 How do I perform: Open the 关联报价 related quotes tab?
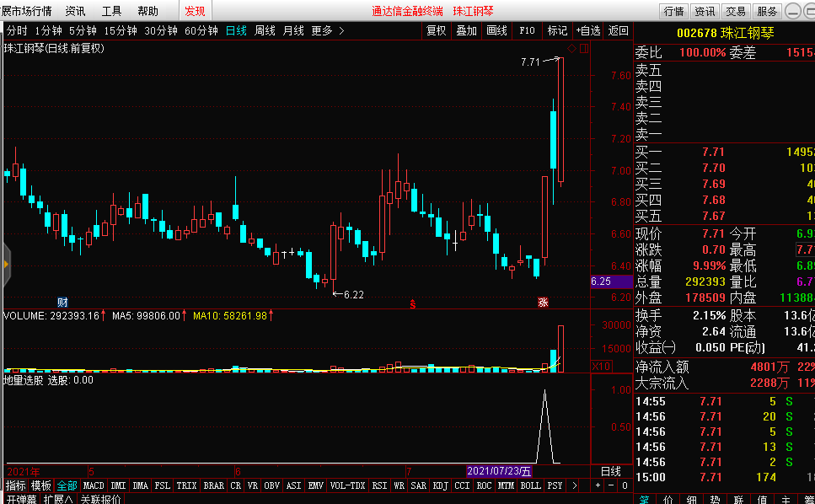(x=101, y=499)
